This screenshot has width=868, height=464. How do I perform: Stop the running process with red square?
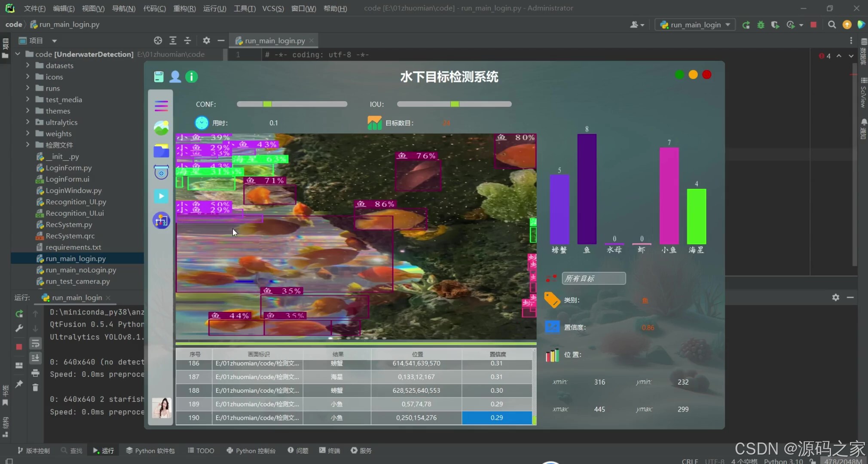click(x=813, y=25)
